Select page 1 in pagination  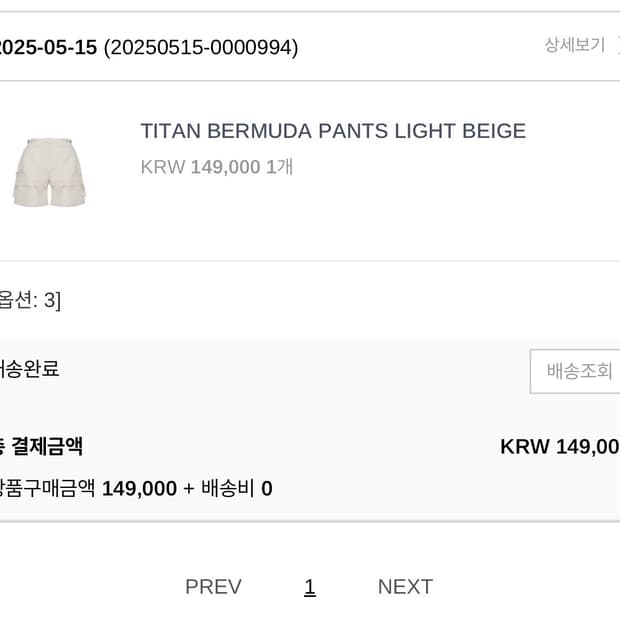tap(310, 587)
